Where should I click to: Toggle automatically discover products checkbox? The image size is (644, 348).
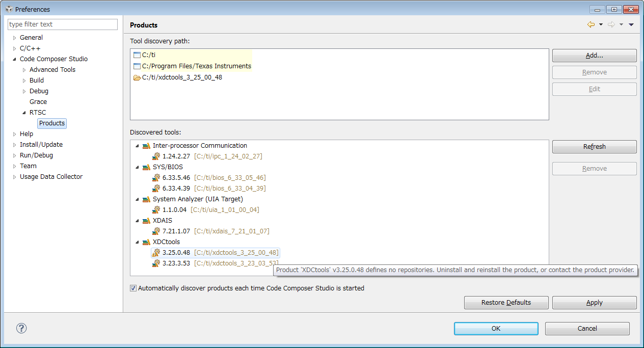click(x=133, y=288)
